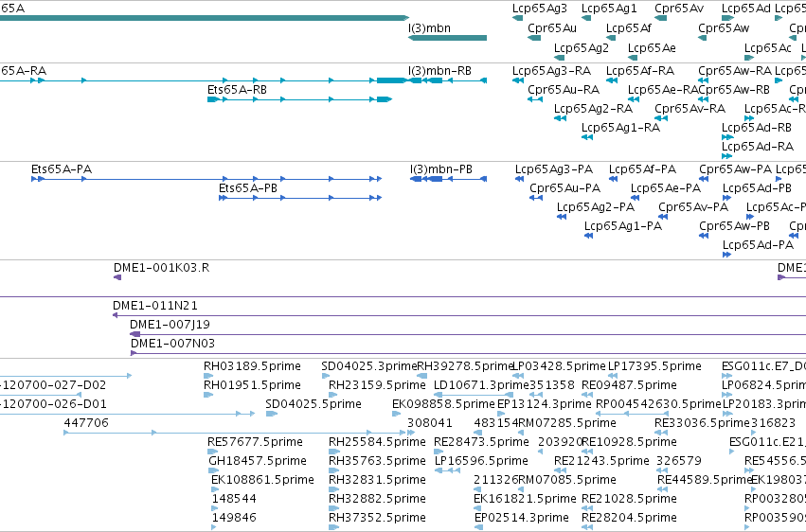Select the RE28473.5prime EST label
806x532 pixels.
pos(482,443)
